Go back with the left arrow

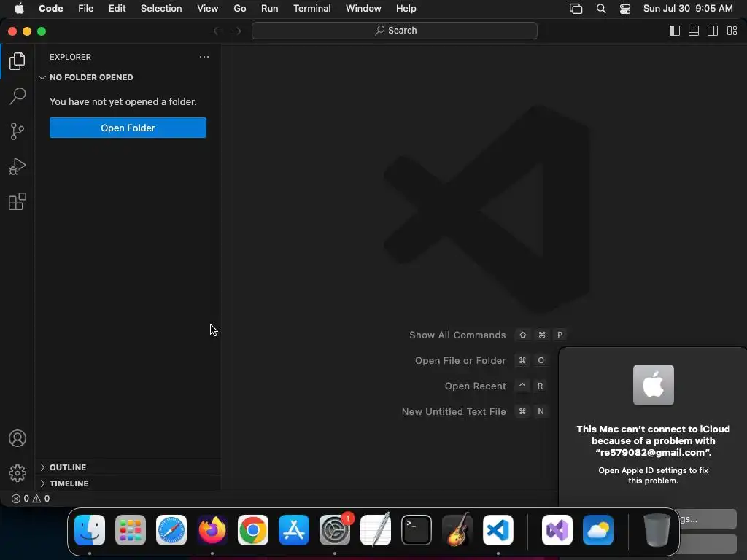[x=217, y=31]
